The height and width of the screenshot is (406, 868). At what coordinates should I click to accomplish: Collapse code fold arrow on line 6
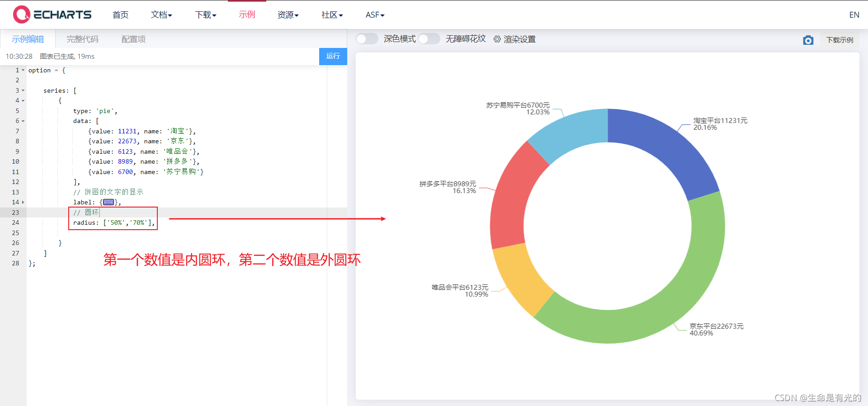(x=23, y=121)
